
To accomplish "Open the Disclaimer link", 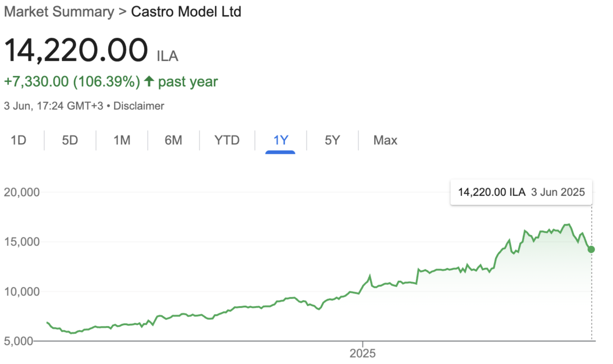I will pyautogui.click(x=139, y=106).
